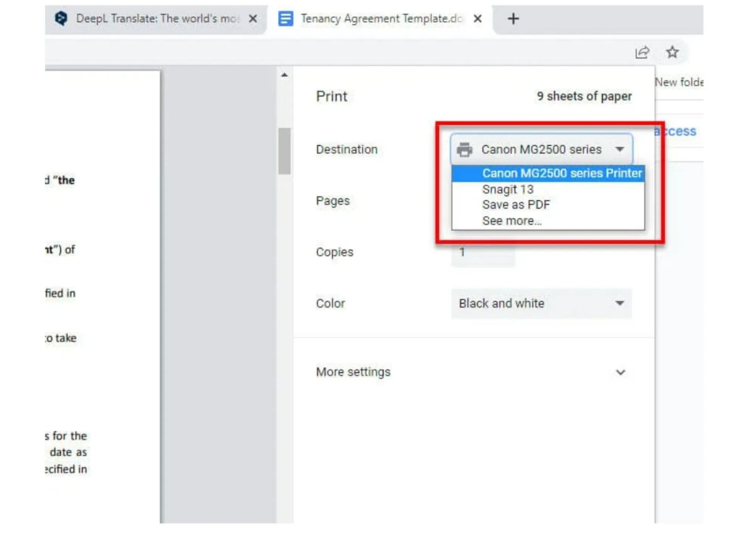The height and width of the screenshot is (534, 756).
Task: Select Snagit 13 as destination
Action: pyautogui.click(x=548, y=189)
